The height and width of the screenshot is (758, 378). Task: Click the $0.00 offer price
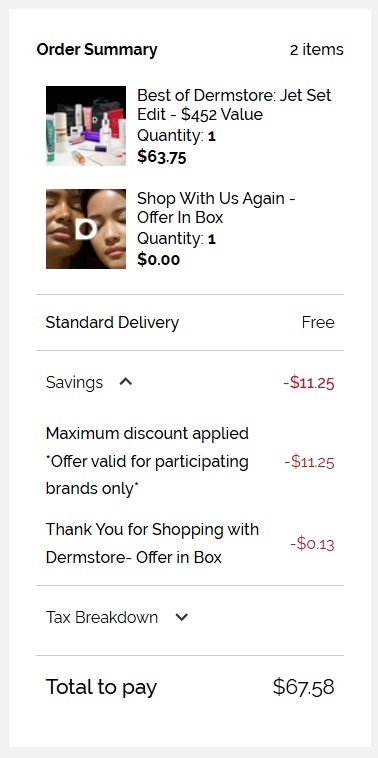click(159, 260)
